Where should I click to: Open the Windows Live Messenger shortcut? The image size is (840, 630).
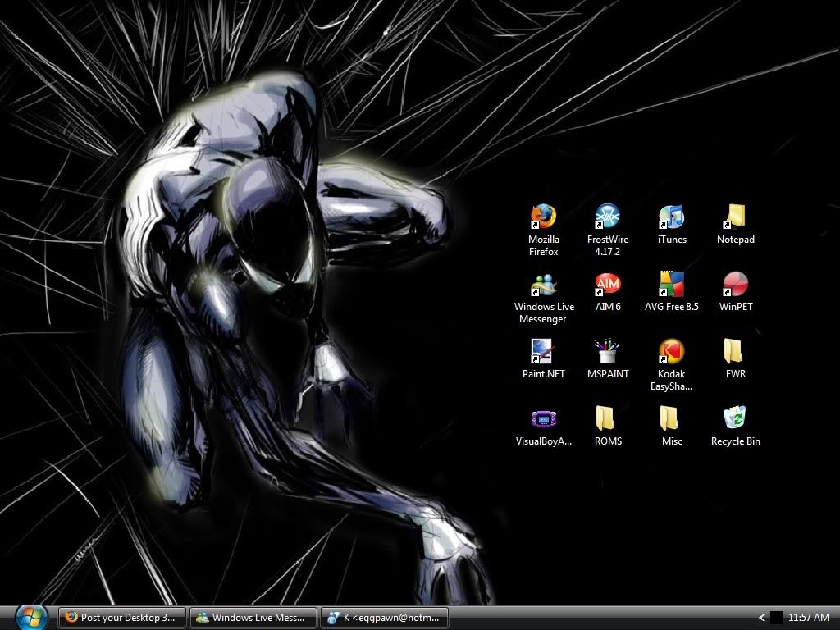pos(543,285)
